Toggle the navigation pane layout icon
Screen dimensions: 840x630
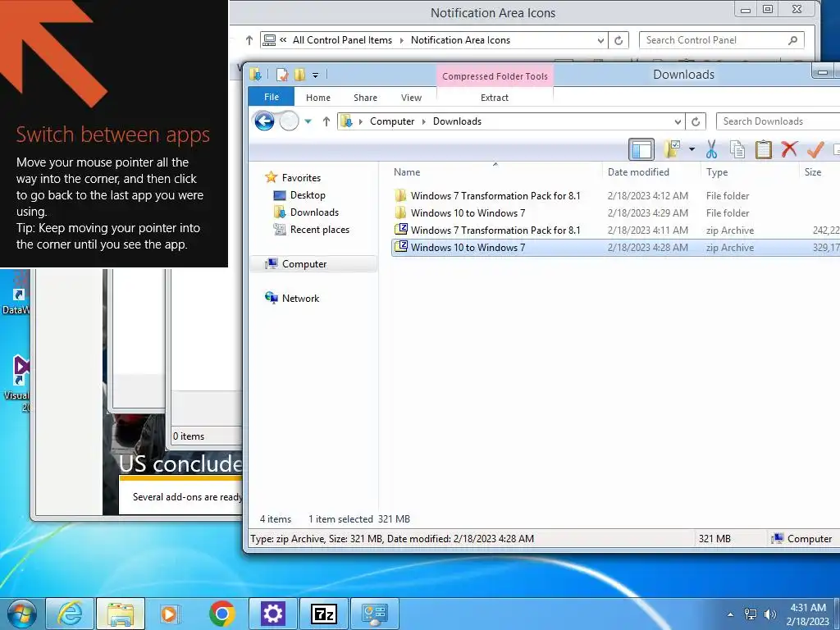(641, 149)
